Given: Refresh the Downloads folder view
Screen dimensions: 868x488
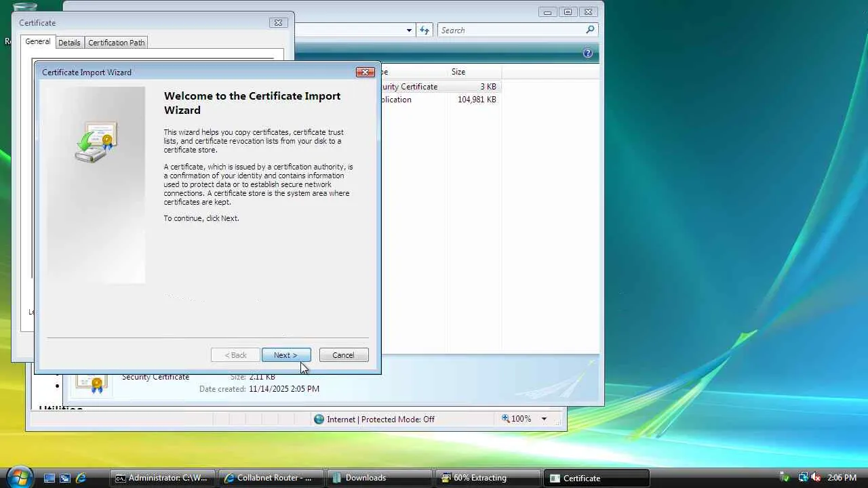Looking at the screenshot, I should tap(425, 30).
